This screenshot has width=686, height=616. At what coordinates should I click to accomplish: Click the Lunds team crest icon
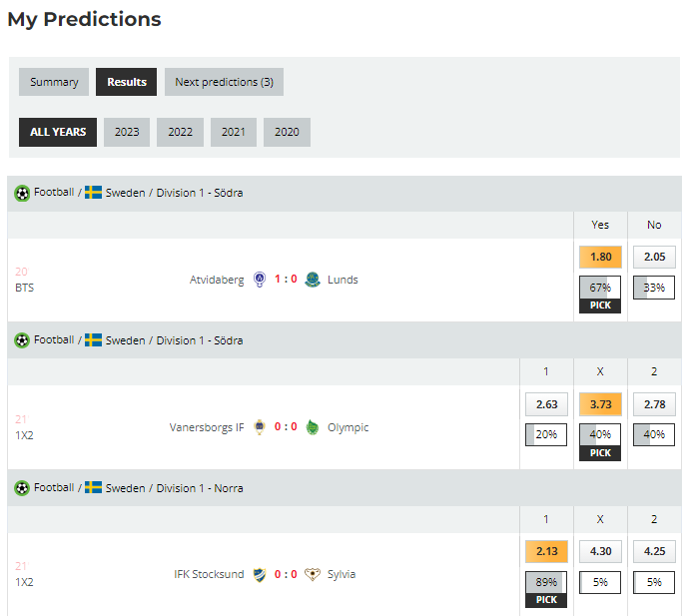tap(313, 280)
